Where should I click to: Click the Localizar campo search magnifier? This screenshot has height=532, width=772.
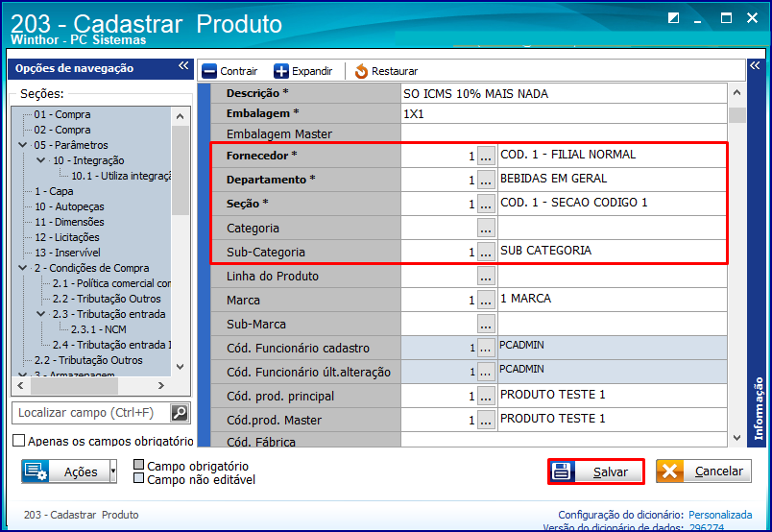180,413
